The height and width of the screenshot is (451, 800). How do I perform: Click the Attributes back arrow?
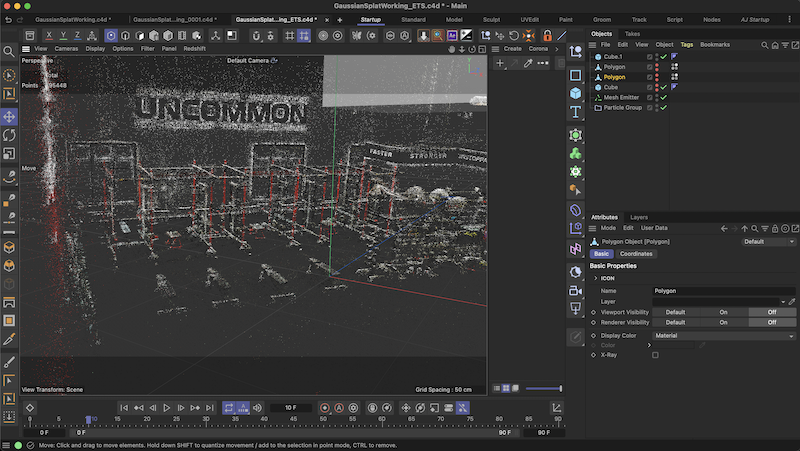click(724, 229)
